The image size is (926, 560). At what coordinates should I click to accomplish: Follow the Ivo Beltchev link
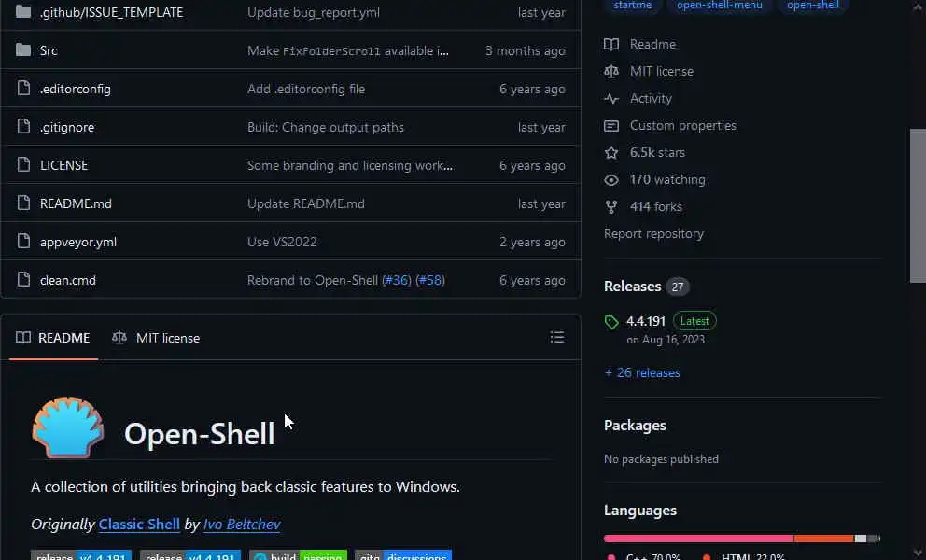(x=242, y=524)
